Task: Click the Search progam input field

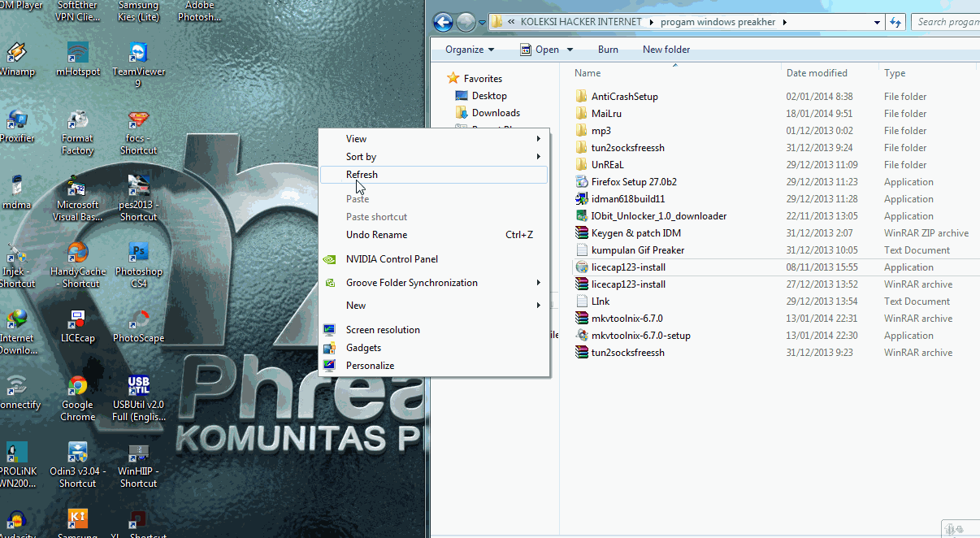Action: 946,22
